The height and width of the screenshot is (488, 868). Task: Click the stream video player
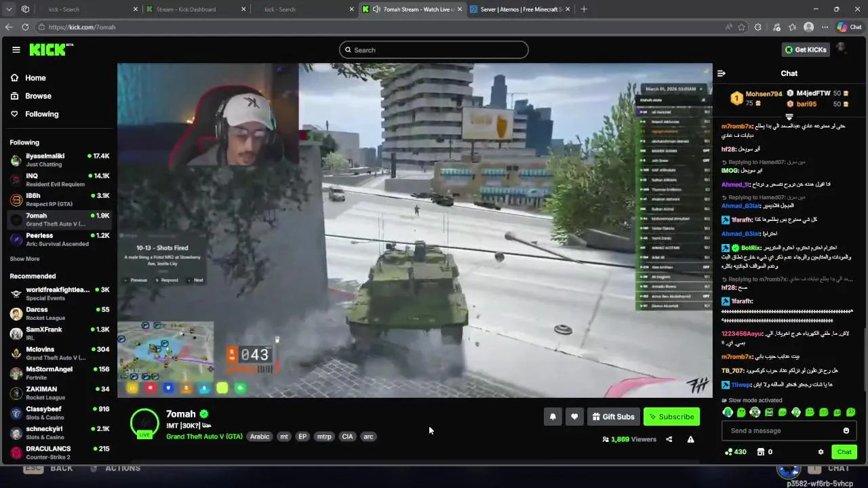point(415,230)
